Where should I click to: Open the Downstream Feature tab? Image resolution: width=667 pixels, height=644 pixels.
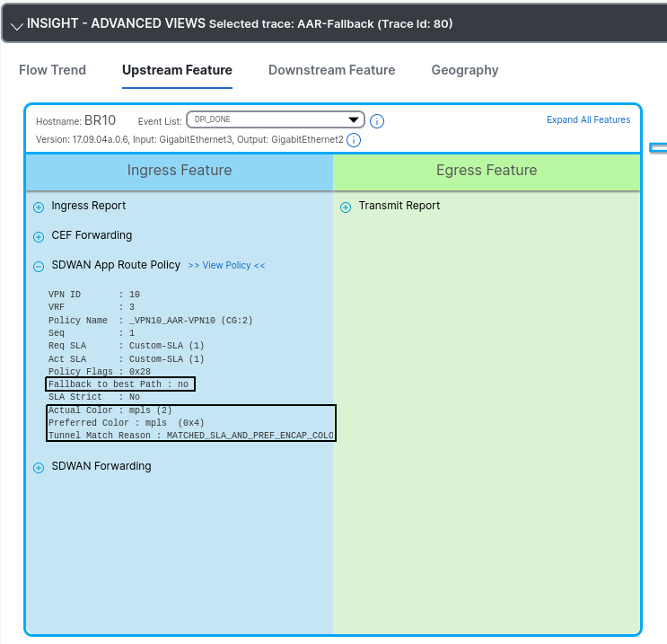tap(331, 70)
